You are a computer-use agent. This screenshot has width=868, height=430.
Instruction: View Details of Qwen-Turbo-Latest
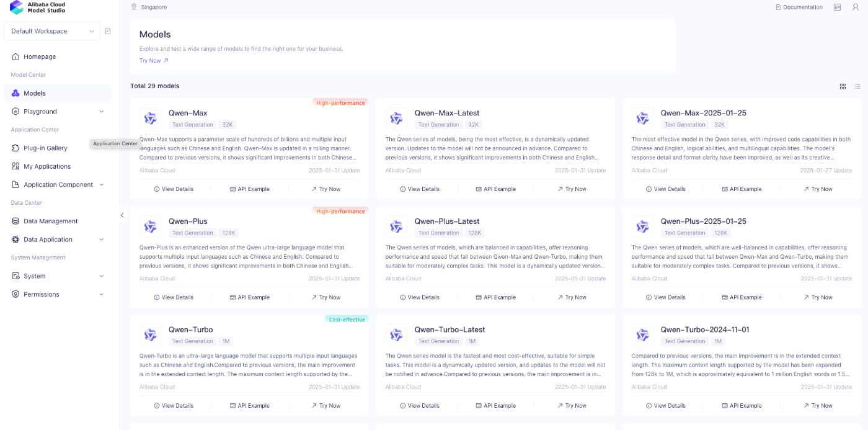(x=420, y=406)
